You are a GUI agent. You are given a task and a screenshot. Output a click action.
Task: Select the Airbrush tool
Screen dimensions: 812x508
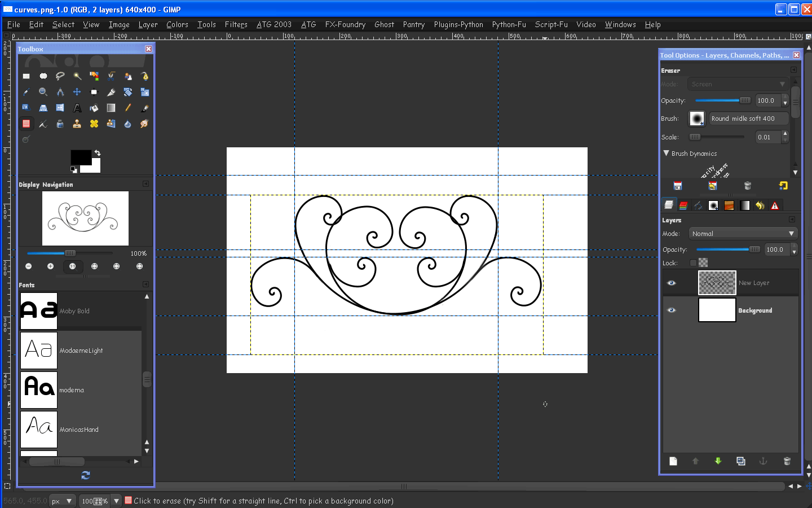[43, 123]
